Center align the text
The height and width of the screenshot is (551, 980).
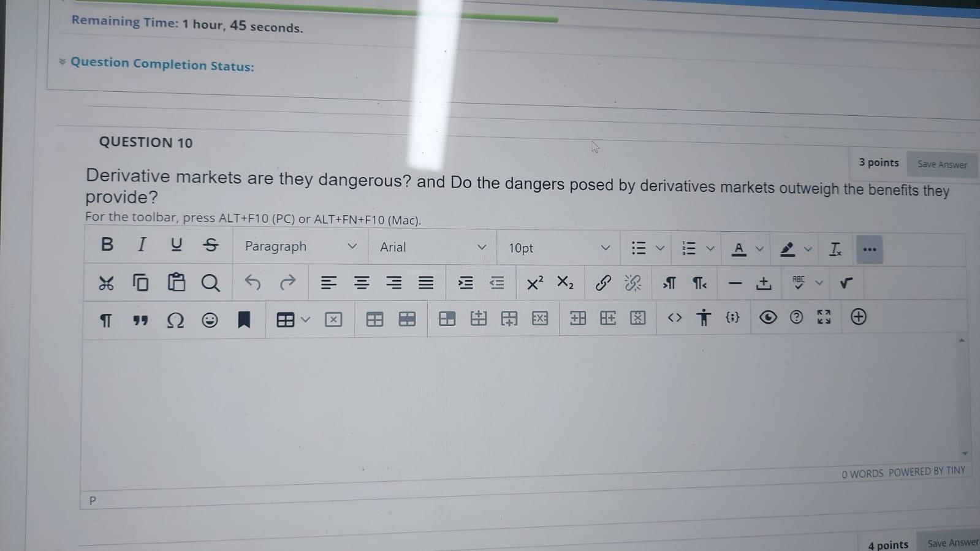coord(362,283)
